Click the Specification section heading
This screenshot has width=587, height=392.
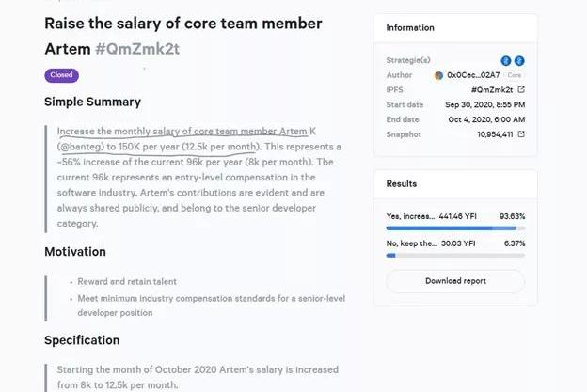pos(82,340)
